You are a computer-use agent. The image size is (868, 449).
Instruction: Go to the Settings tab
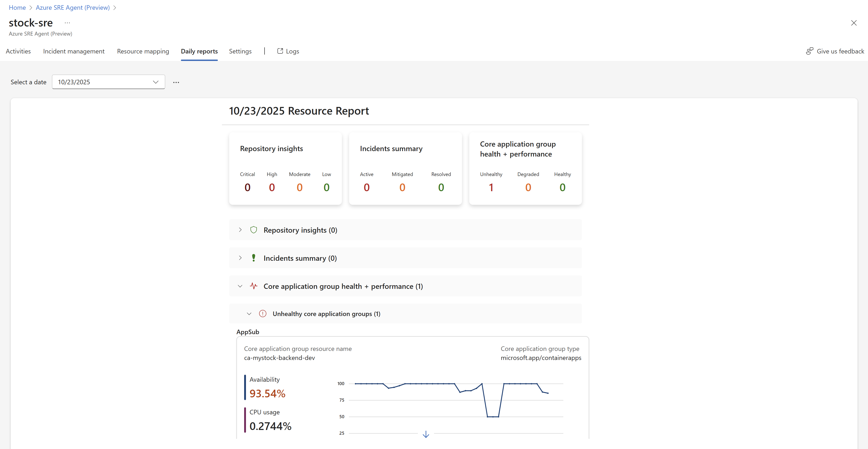[x=240, y=51]
